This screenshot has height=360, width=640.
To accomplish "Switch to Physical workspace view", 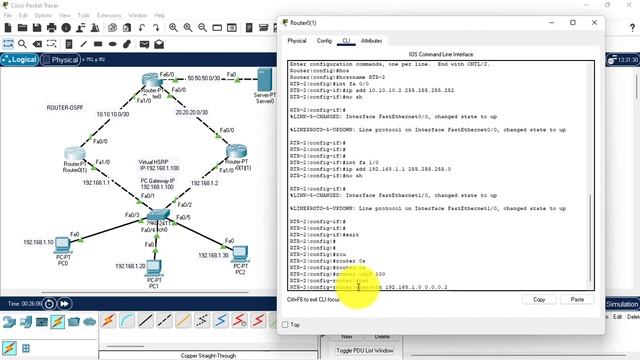I will pyautogui.click(x=60, y=60).
